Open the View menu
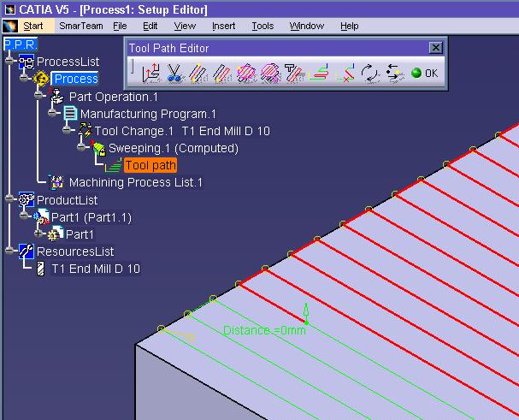Image resolution: width=519 pixels, height=420 pixels. coord(185,26)
